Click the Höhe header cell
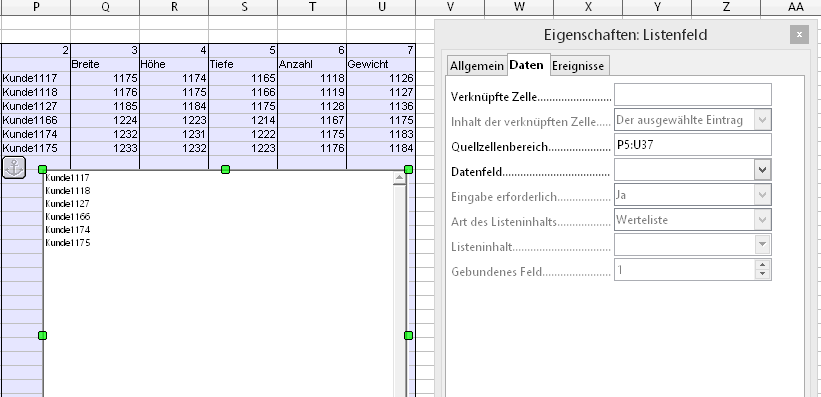Image resolution: width=821 pixels, height=397 pixels. pyautogui.click(x=174, y=64)
